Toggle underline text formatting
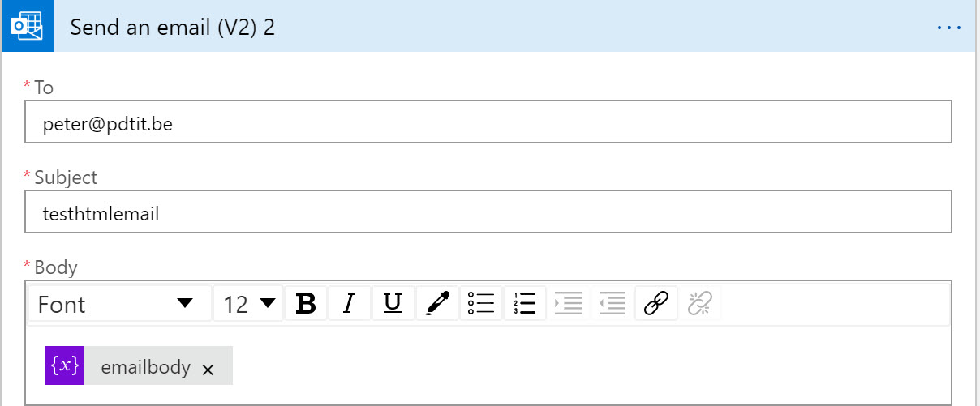Viewport: 980px width, 406px height. [393, 304]
